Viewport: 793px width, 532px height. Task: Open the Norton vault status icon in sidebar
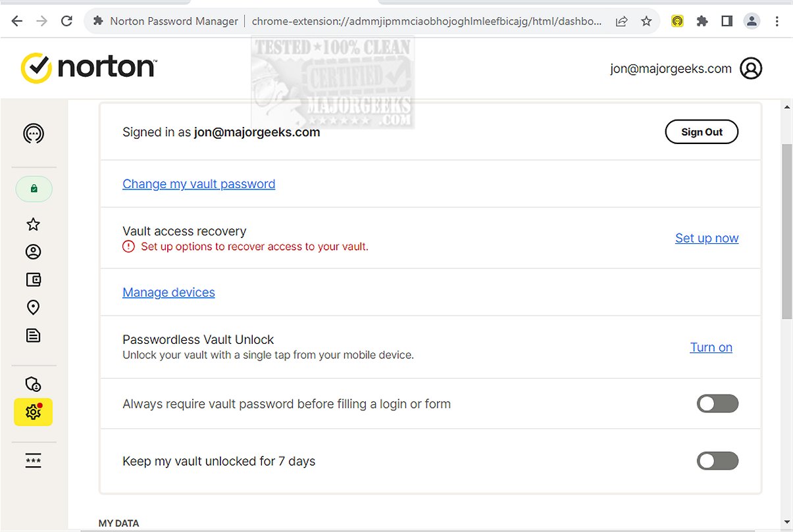click(34, 134)
